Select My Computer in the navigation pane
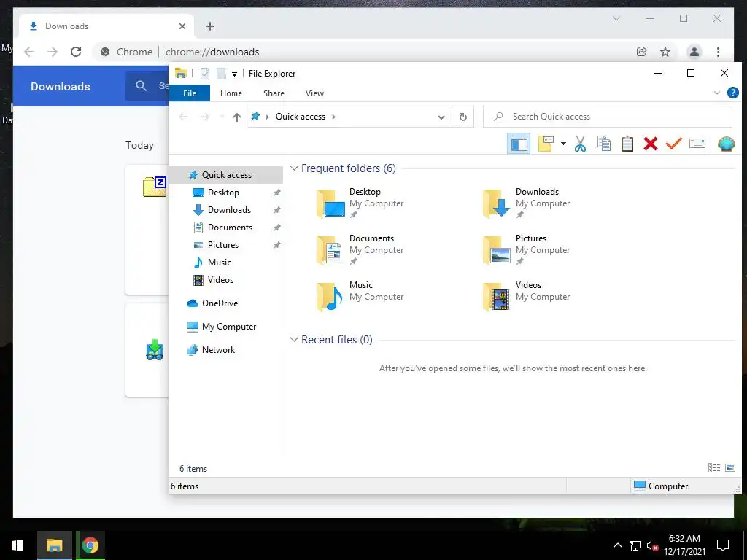Image resolution: width=747 pixels, height=560 pixels. 229,327
